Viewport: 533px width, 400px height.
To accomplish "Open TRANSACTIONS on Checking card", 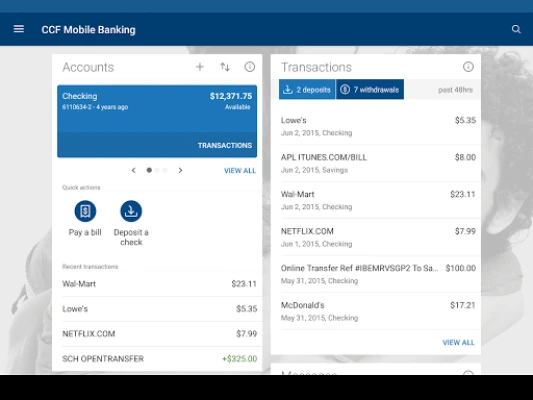I will (225, 145).
